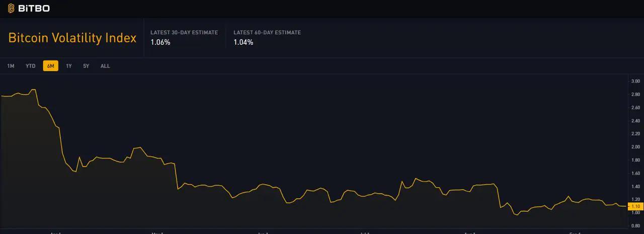Select the YTD time range
This screenshot has height=234, width=644.
pyautogui.click(x=31, y=66)
